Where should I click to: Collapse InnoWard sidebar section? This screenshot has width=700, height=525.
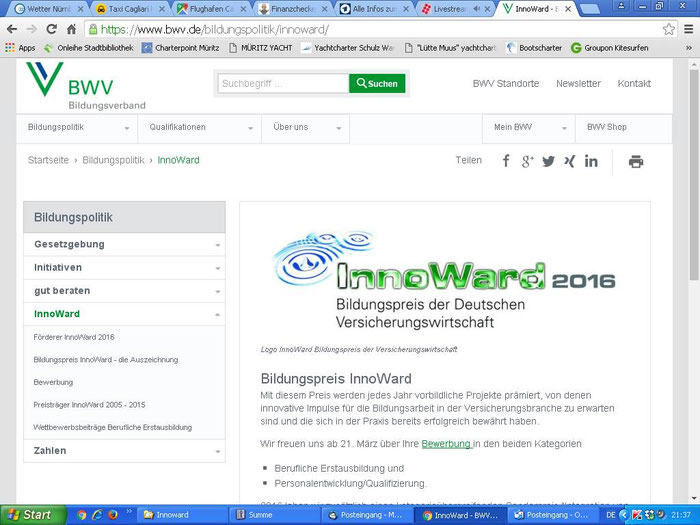coord(124,314)
